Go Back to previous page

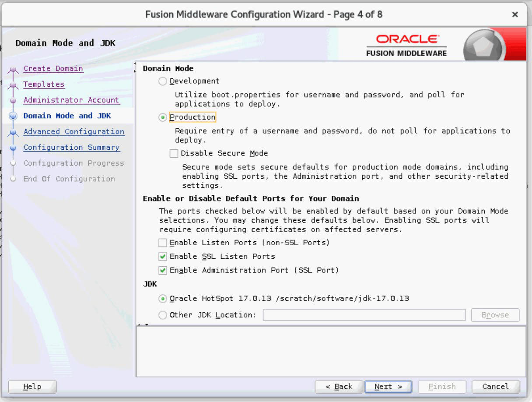click(339, 387)
